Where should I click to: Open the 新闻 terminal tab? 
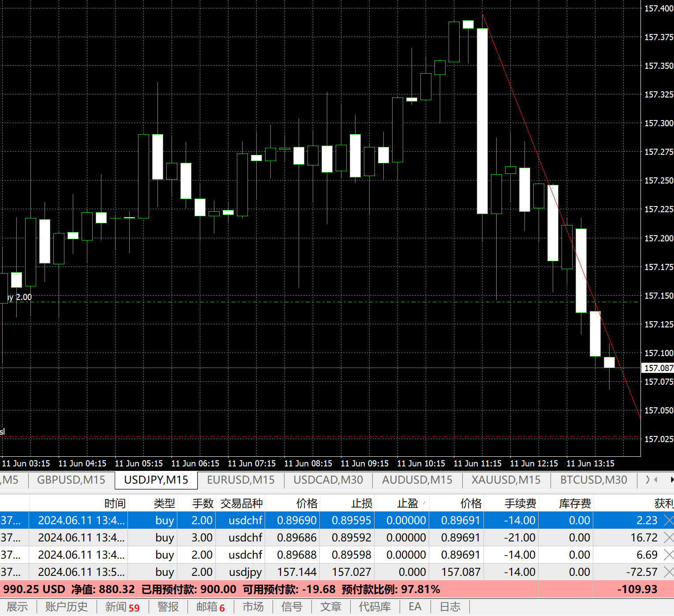(122, 607)
